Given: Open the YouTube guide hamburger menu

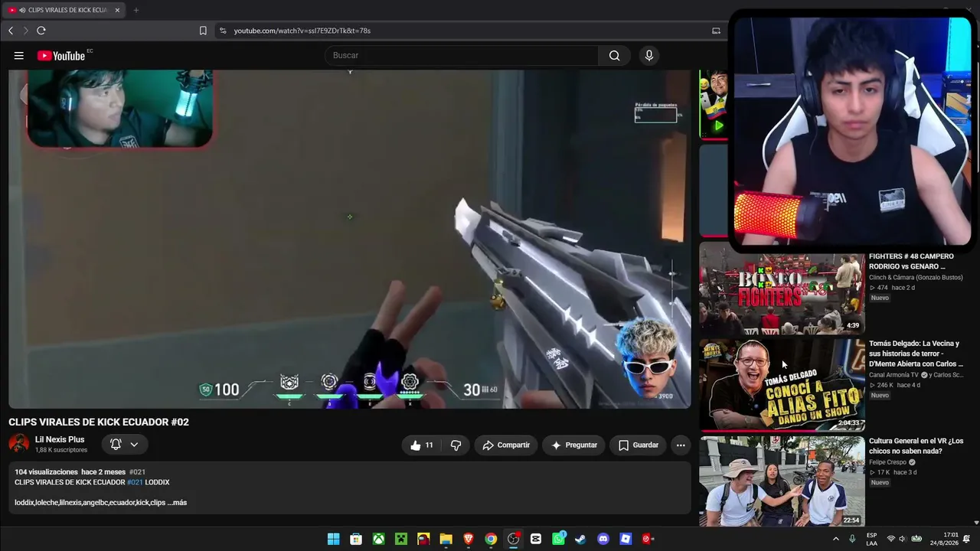Looking at the screenshot, I should (x=18, y=55).
